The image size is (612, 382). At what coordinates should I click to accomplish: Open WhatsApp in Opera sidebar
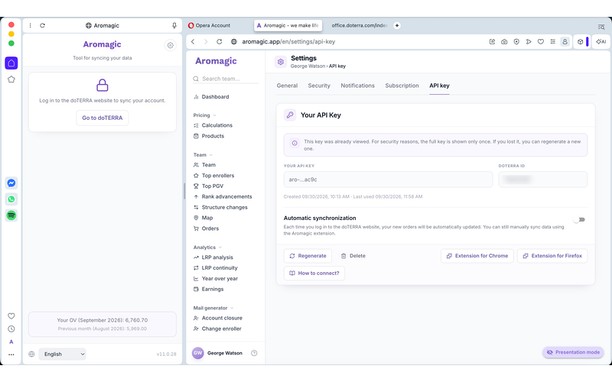(11, 199)
